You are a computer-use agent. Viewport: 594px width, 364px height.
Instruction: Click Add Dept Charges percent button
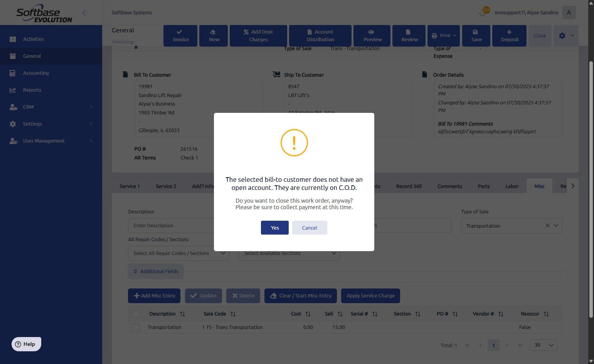tap(258, 36)
